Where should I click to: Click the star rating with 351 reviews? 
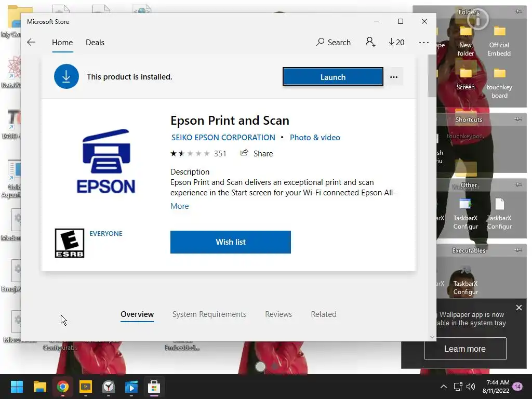(x=198, y=154)
